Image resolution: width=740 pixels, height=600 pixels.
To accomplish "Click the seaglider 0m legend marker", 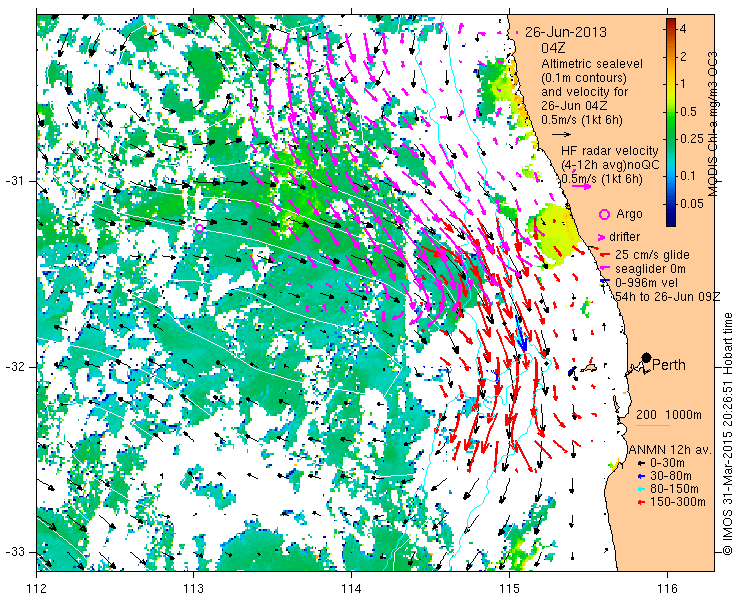I will [x=604, y=268].
